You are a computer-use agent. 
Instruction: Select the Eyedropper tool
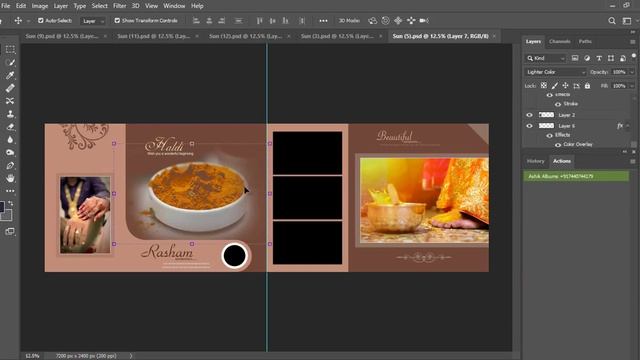click(10, 75)
